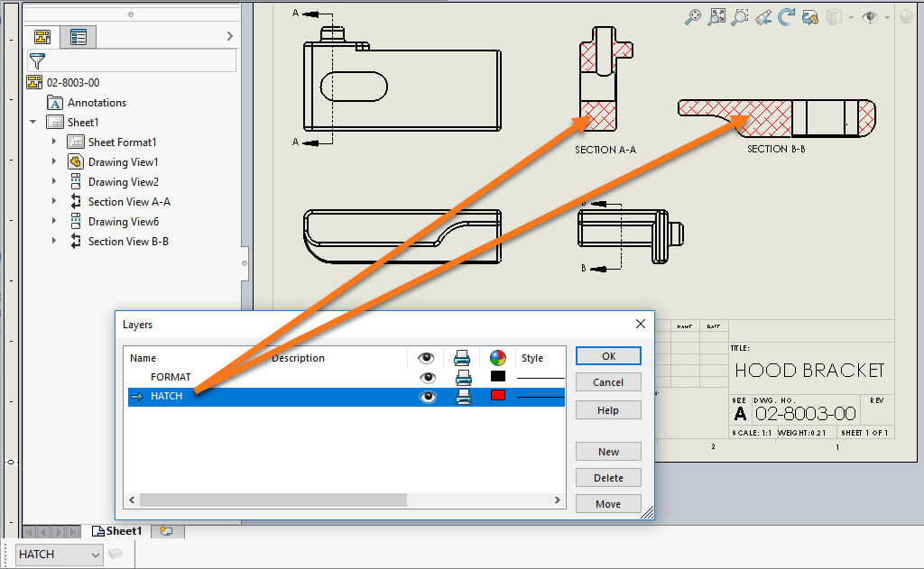Switch to the FeatureManager Design Tree icon

(x=42, y=36)
